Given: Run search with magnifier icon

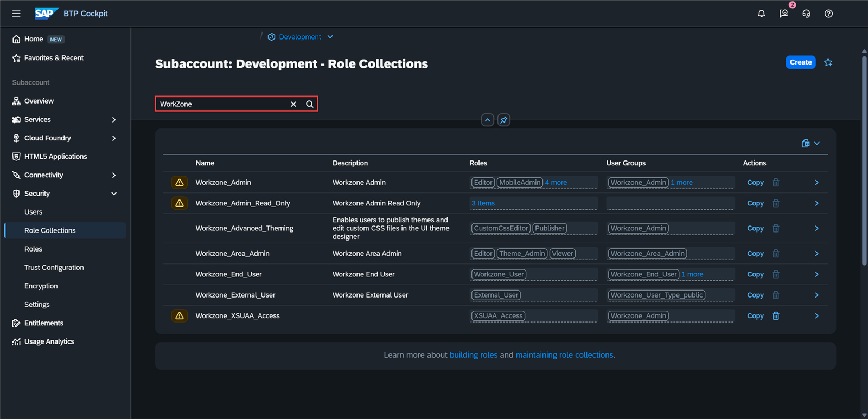Looking at the screenshot, I should coord(310,104).
